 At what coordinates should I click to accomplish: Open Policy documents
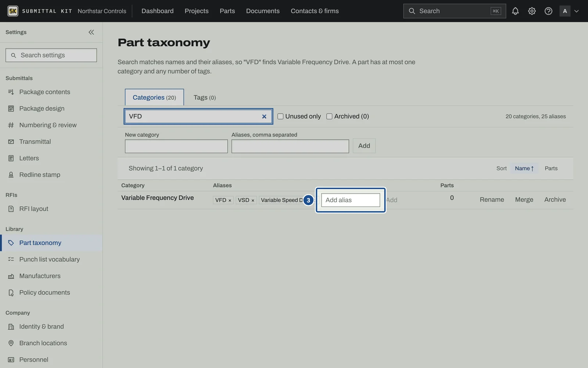(51, 293)
